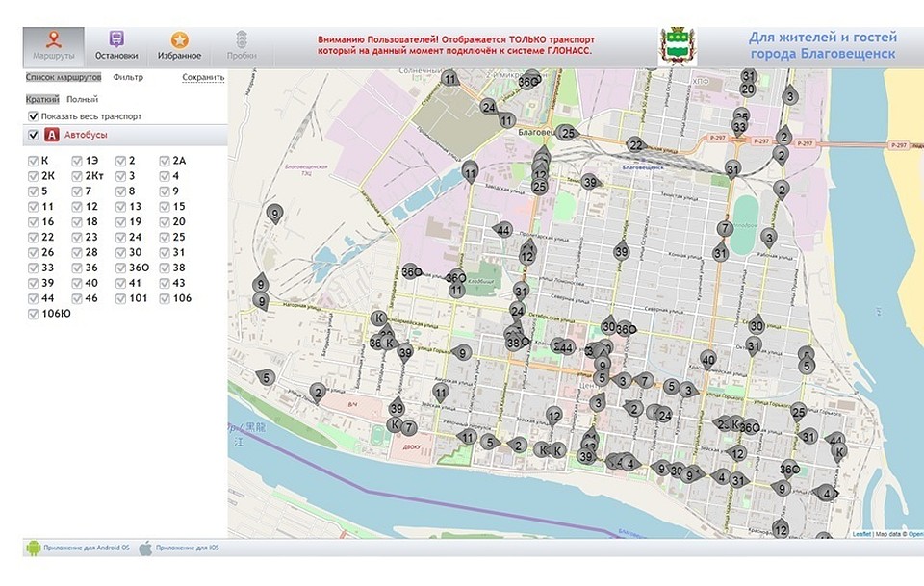924x586 pixels.
Task: Click bus 7 marker beside Ипподром
Action: 725,228
